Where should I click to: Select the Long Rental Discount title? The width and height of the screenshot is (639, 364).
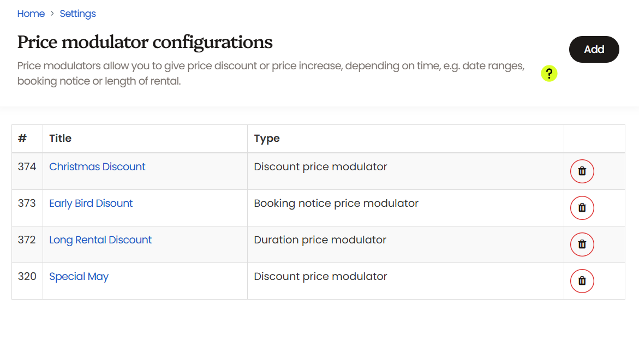(x=100, y=240)
